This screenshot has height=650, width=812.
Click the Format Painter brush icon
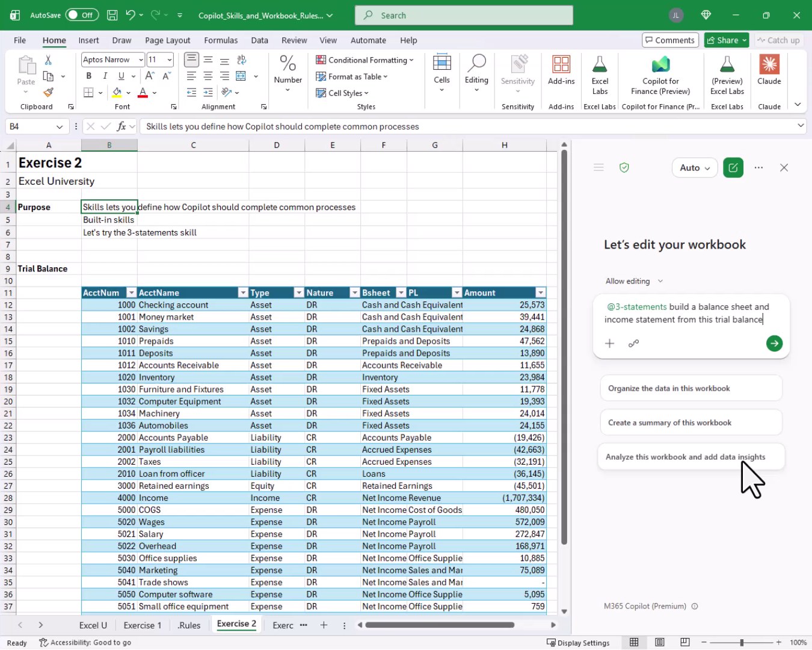click(48, 92)
